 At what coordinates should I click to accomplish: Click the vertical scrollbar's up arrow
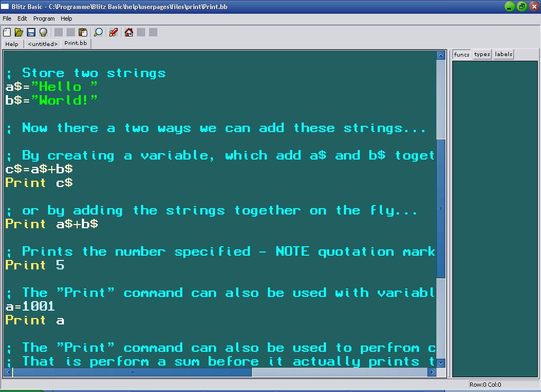click(x=441, y=55)
